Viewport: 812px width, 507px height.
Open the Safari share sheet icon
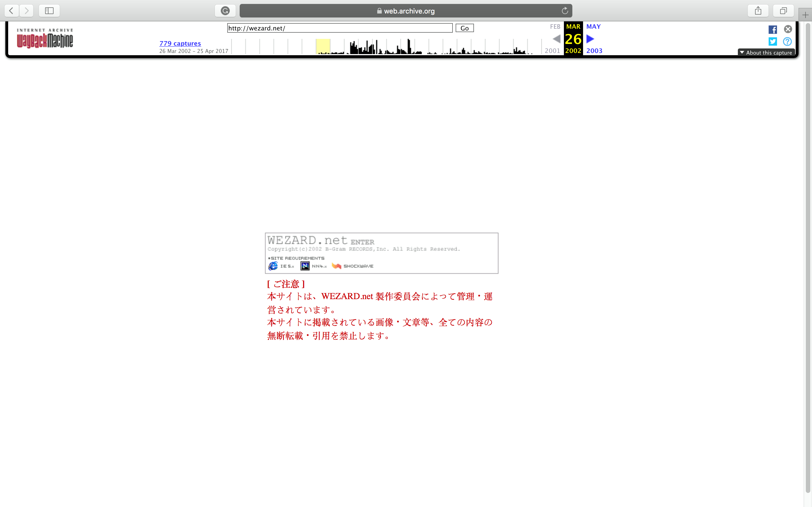coord(758,11)
